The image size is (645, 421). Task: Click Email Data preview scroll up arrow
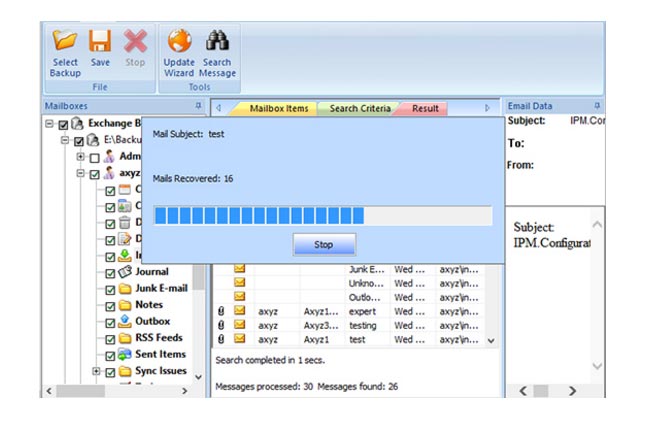click(597, 224)
